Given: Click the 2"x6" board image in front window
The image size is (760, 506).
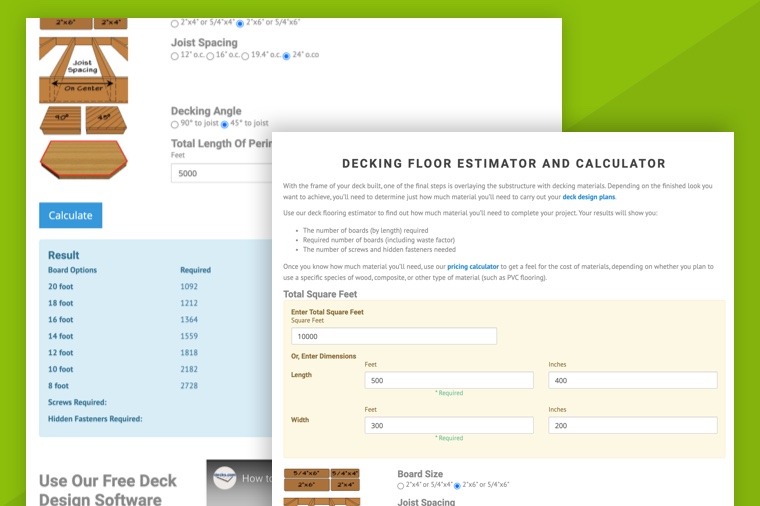Looking at the screenshot, I should point(306,485).
